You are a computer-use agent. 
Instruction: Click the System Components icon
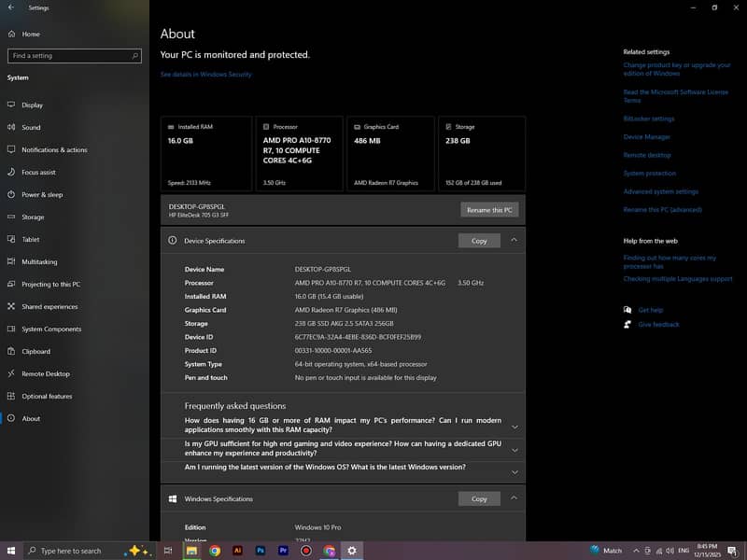[11, 329]
